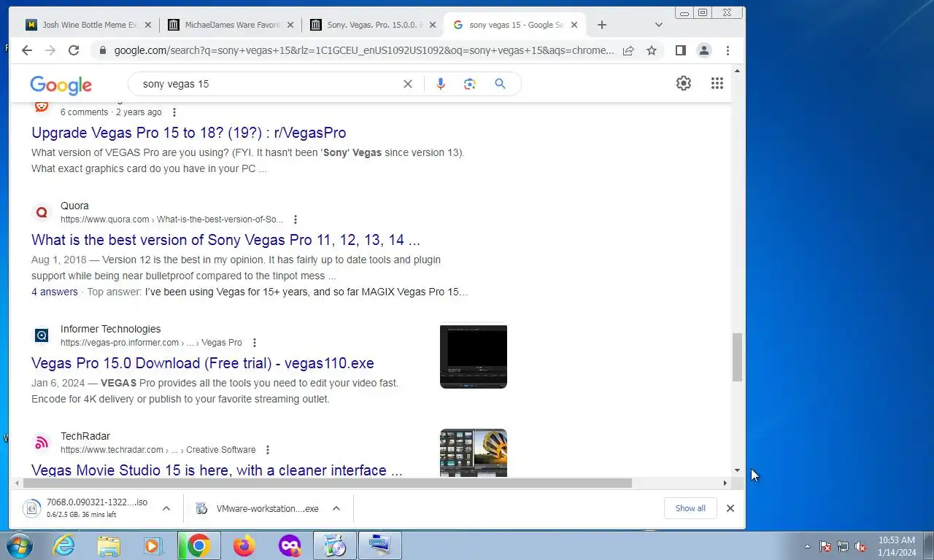The image size is (934, 560).
Task: Open more options for Informer Technologies result
Action: (255, 343)
